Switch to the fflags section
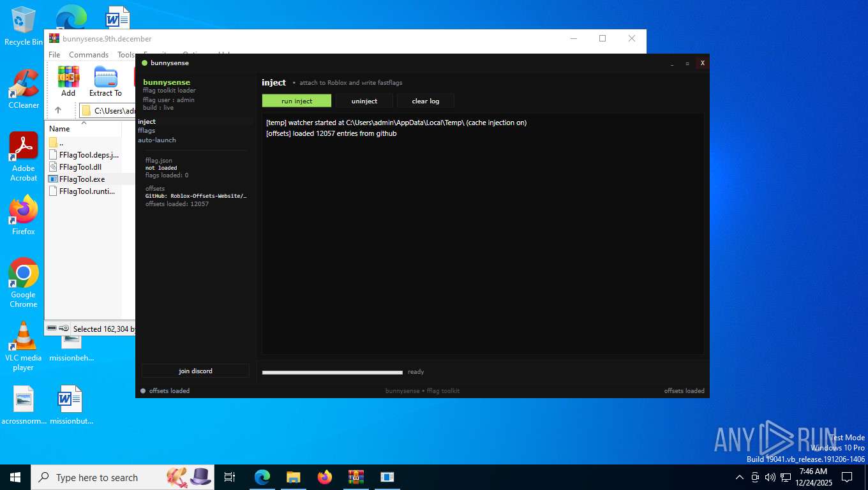The height and width of the screenshot is (490, 868). [147, 130]
